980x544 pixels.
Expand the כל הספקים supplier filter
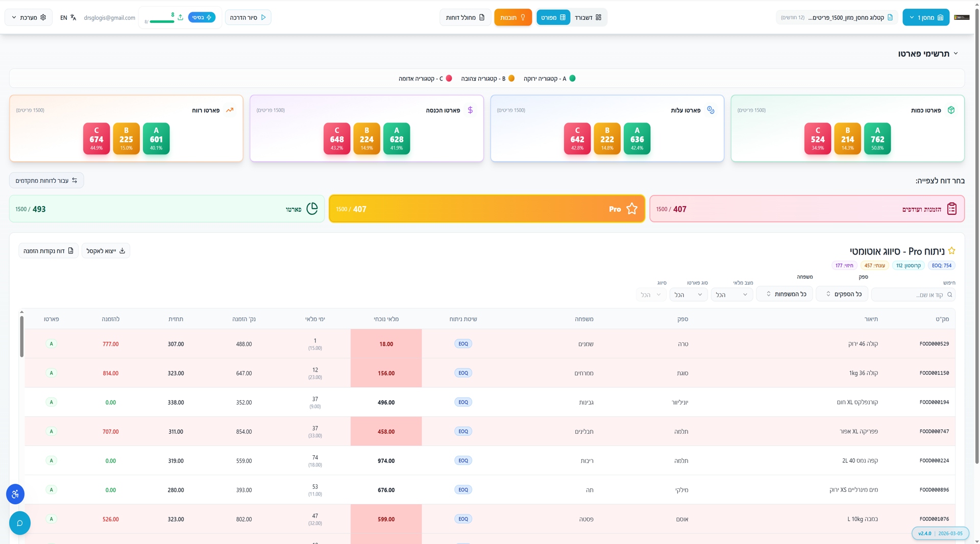click(842, 294)
